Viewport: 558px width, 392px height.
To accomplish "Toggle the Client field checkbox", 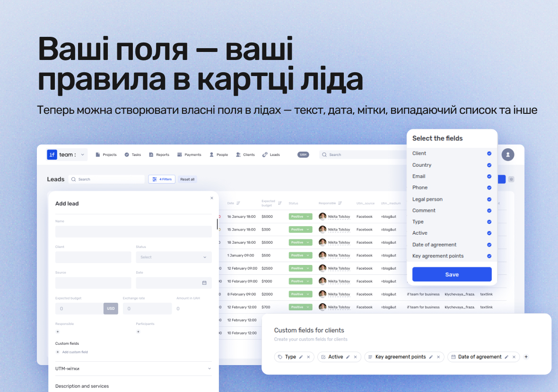I will point(489,153).
